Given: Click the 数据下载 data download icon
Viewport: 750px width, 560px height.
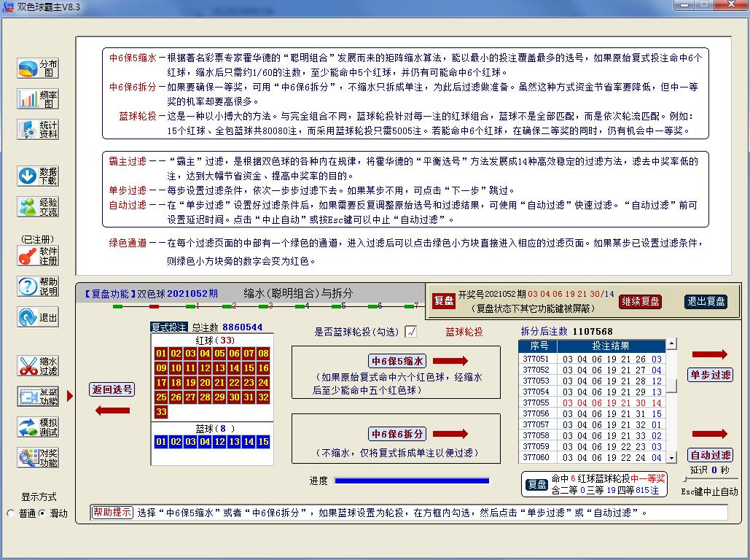Looking at the screenshot, I should coord(38,176).
